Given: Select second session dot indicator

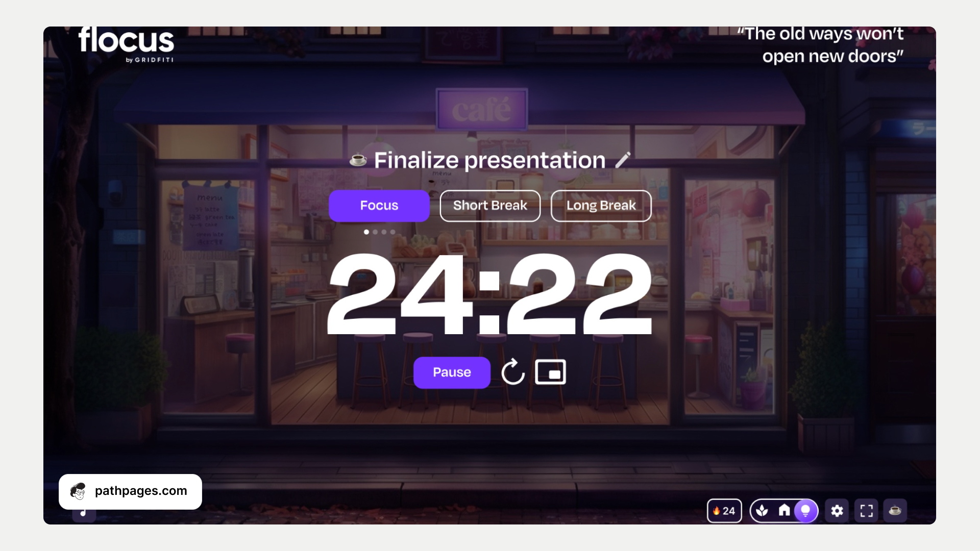Looking at the screenshot, I should click(x=375, y=232).
